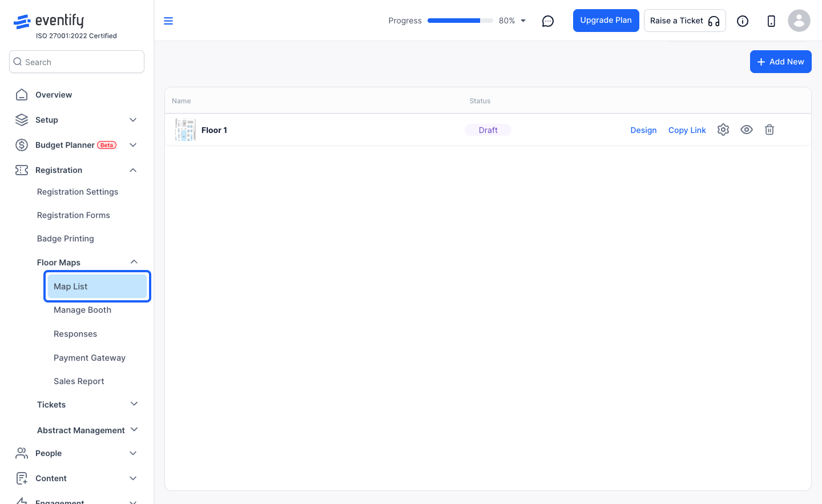Screen dimensions: 822x504
Task: Collapse the Floor Maps chevron
Action: pyautogui.click(x=134, y=262)
